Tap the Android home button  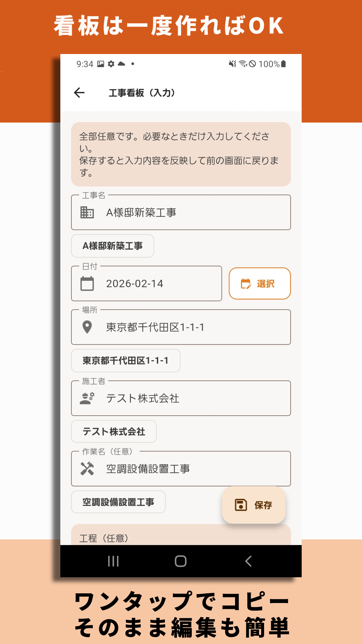point(181,561)
